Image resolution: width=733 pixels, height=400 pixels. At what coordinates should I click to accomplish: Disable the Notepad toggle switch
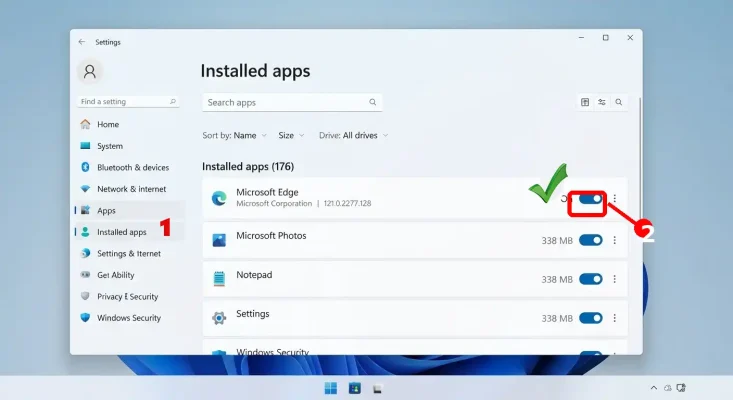click(x=590, y=279)
